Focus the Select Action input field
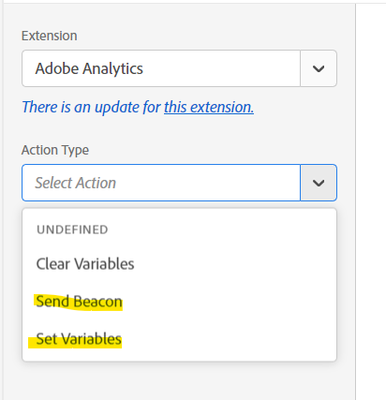This screenshot has width=386, height=400. pos(161,183)
